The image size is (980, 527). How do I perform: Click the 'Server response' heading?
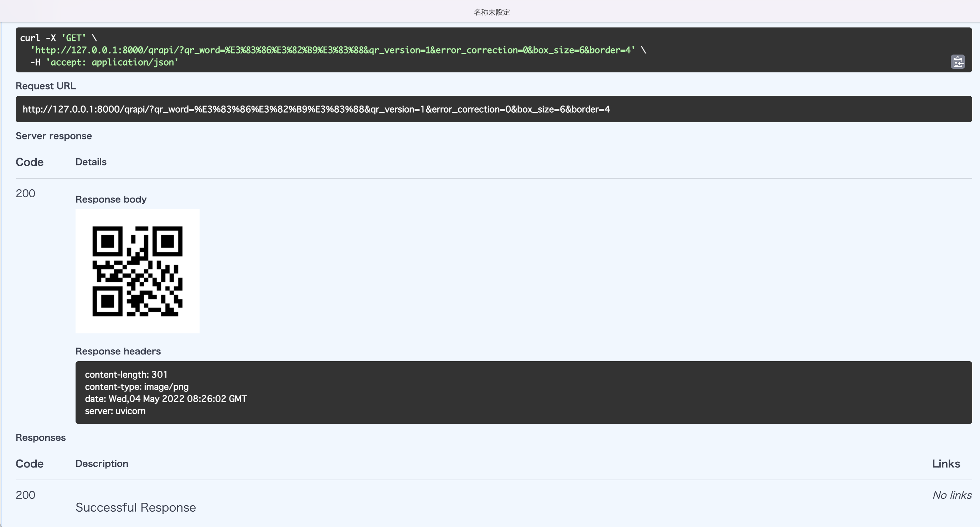54,136
